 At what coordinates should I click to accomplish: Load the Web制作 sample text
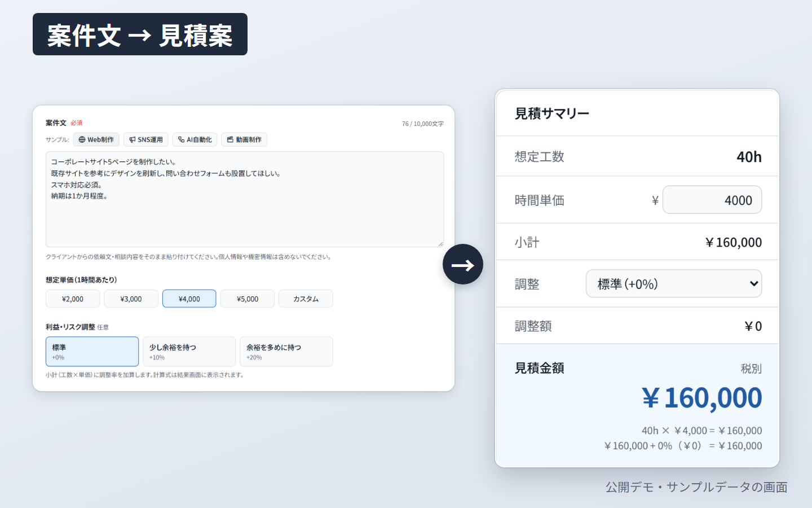coord(96,139)
